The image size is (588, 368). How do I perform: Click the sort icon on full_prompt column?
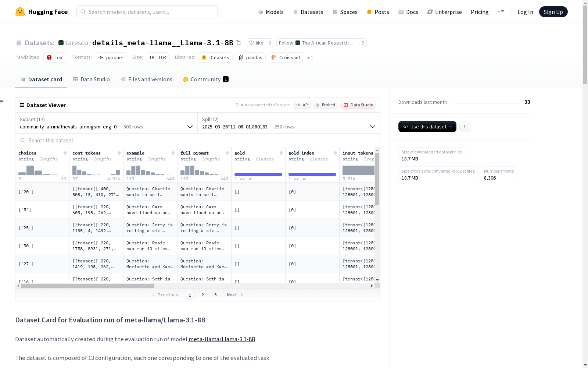click(227, 153)
